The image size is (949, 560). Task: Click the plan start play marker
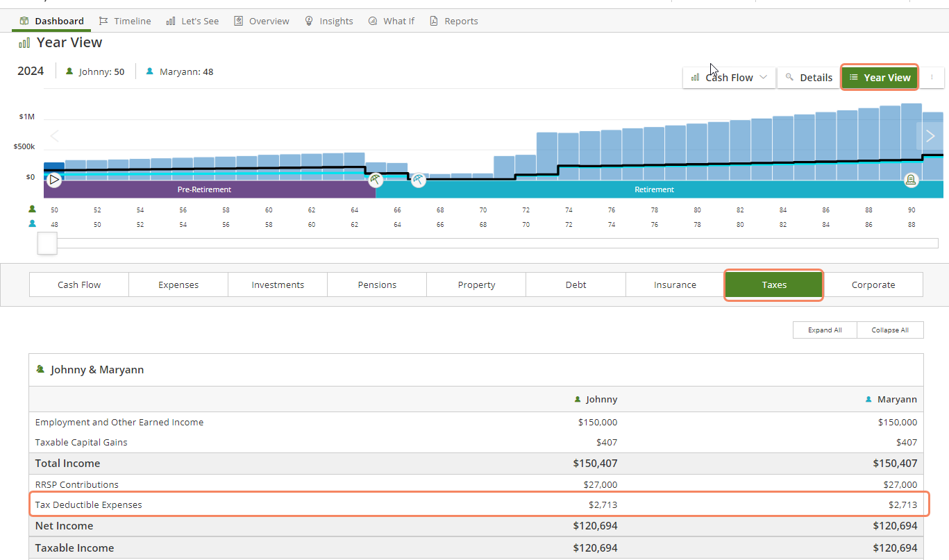click(54, 180)
